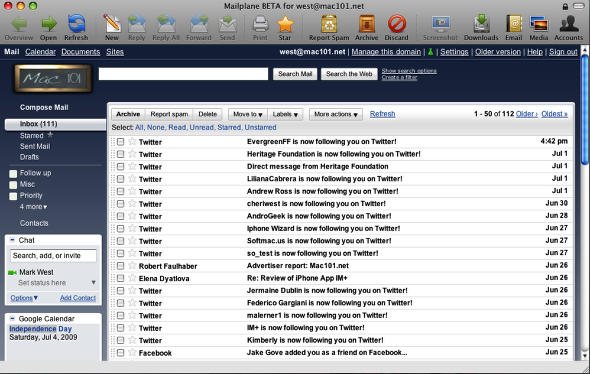
Task: Check the Elena Dyatlova message checkbox
Action: (x=120, y=278)
